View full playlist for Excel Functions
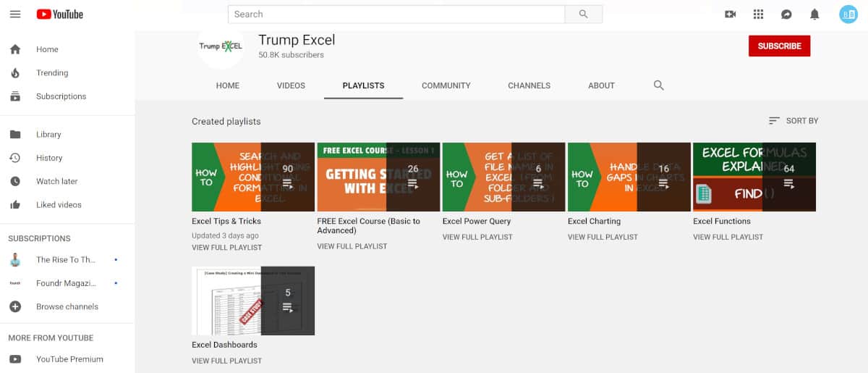868x373 pixels. [x=728, y=237]
